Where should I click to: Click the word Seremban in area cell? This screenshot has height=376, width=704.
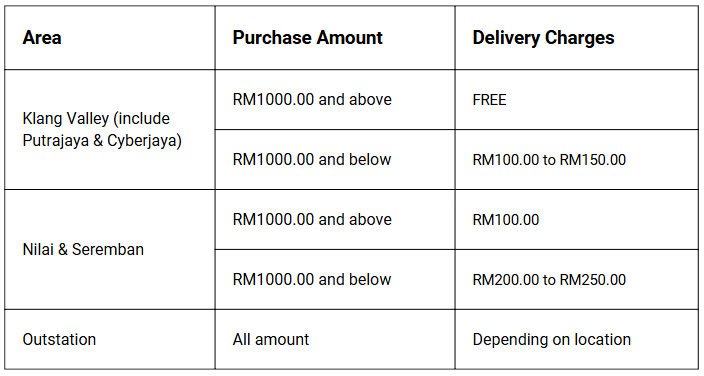tap(108, 249)
